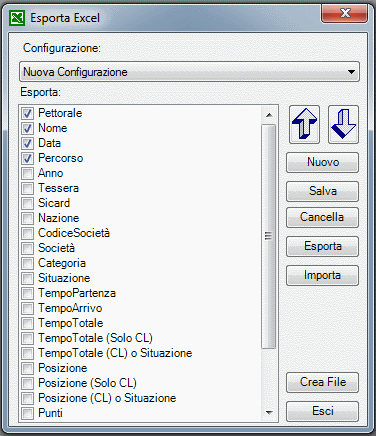Image resolution: width=376 pixels, height=436 pixels.
Task: Click the blue move up arrow icon
Action: [x=304, y=124]
